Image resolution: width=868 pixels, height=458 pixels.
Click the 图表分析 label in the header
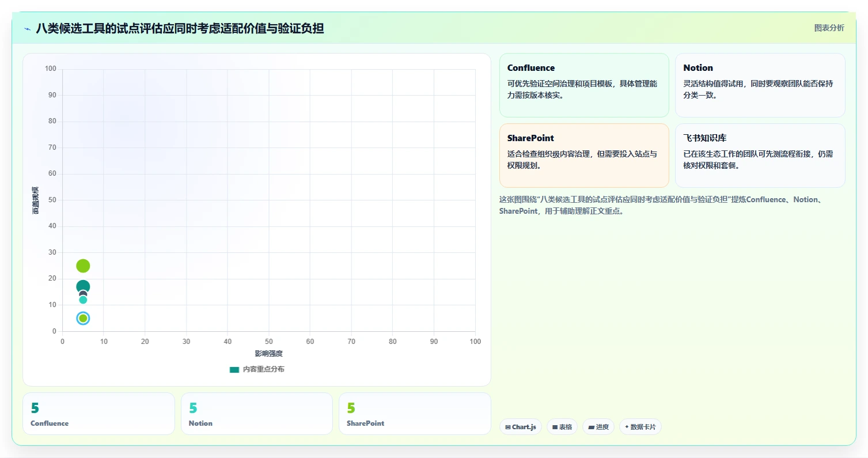click(829, 28)
